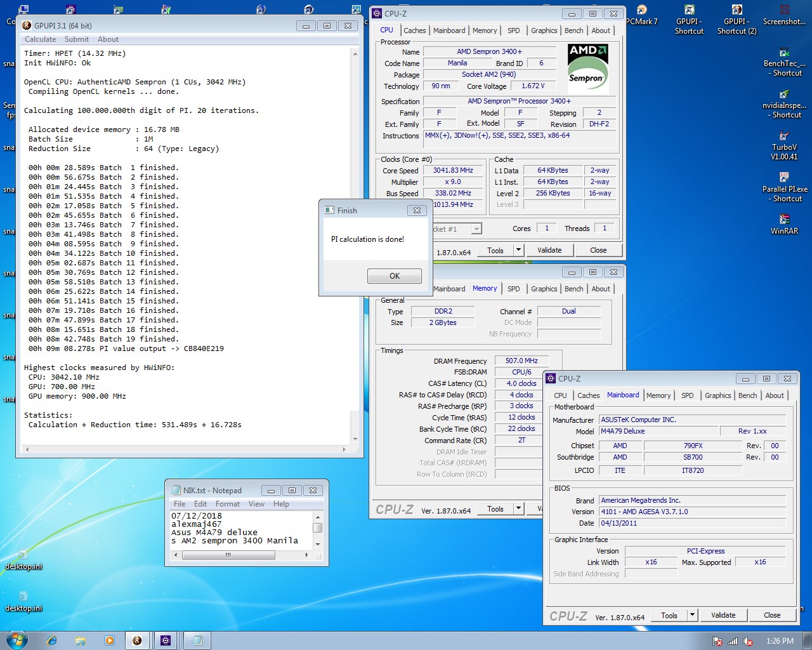Open taskbar clock showing 1:26 PM
This screenshot has width=812, height=650.
[x=780, y=641]
